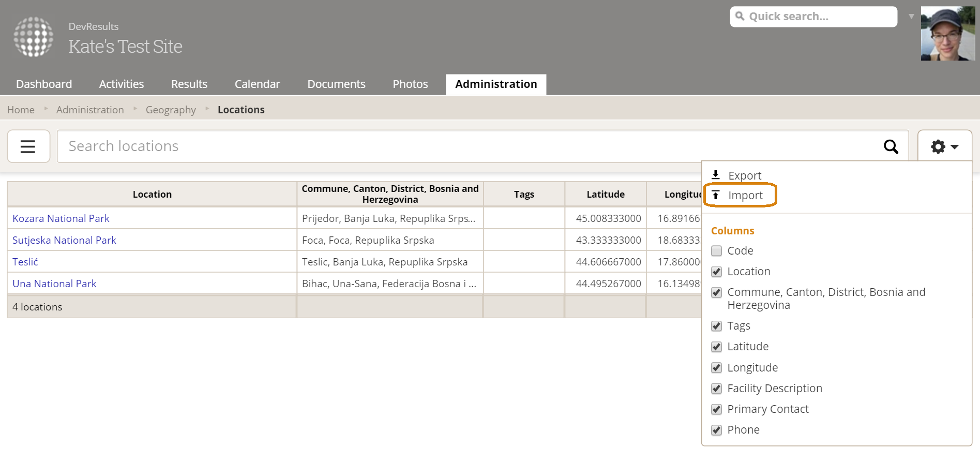Click the 'Prijedor, Banja Luka' region cell
This screenshot has width=980, height=461.
[389, 218]
